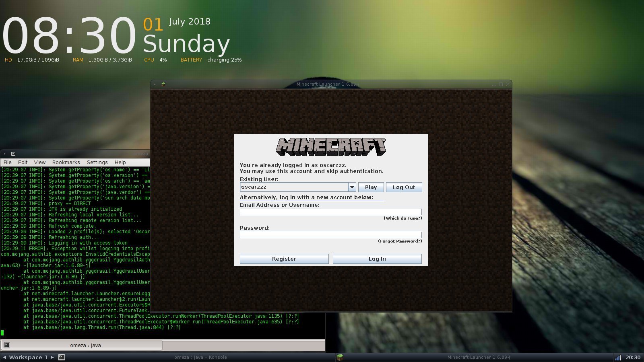
Task: Click the terminal icon on the omeza : java tab
Action: coord(7,345)
